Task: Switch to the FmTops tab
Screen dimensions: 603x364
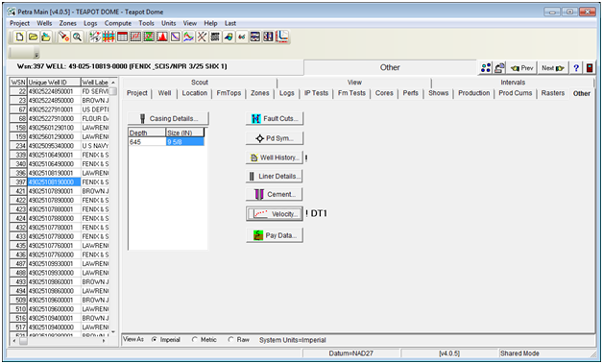Action: point(229,93)
